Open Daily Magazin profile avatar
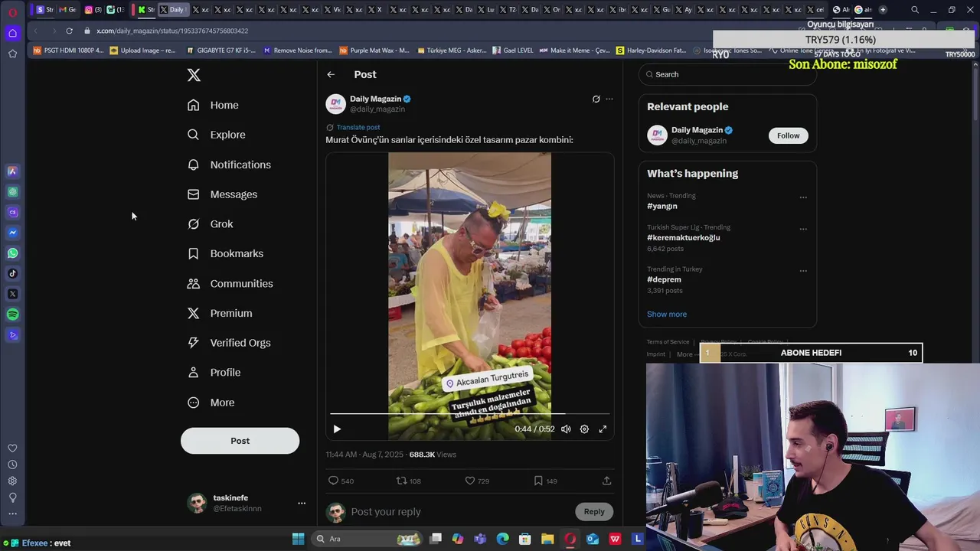The height and width of the screenshot is (551, 980). pyautogui.click(x=335, y=104)
